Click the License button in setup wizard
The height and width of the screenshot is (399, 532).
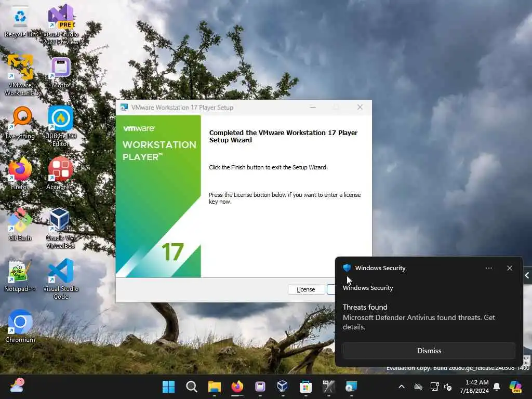pyautogui.click(x=306, y=289)
